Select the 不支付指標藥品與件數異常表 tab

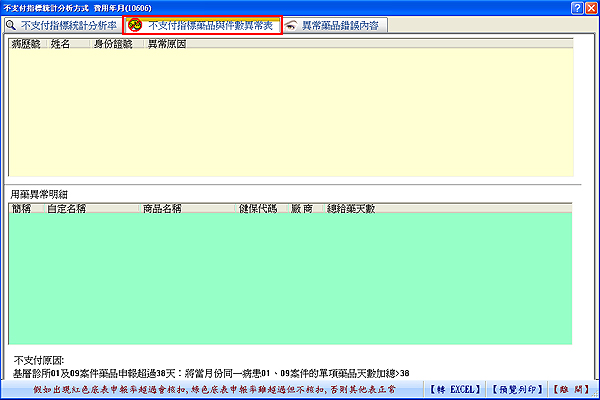click(208, 25)
